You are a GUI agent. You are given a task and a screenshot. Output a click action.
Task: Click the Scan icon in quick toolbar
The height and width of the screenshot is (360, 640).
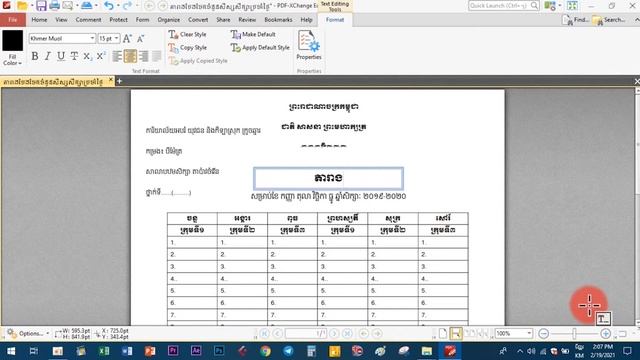(x=86, y=6)
